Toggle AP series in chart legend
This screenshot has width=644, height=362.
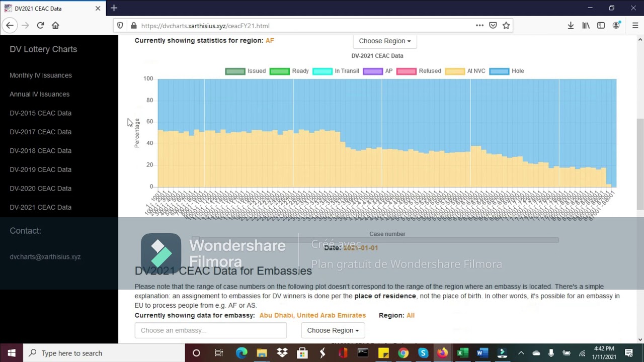[378, 71]
